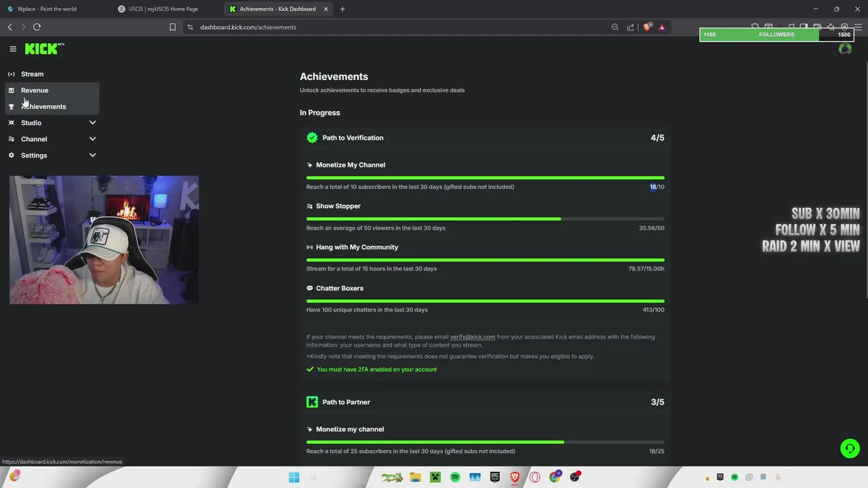Click the '413/100' unique chatters value
The height and width of the screenshot is (488, 868).
654,310
